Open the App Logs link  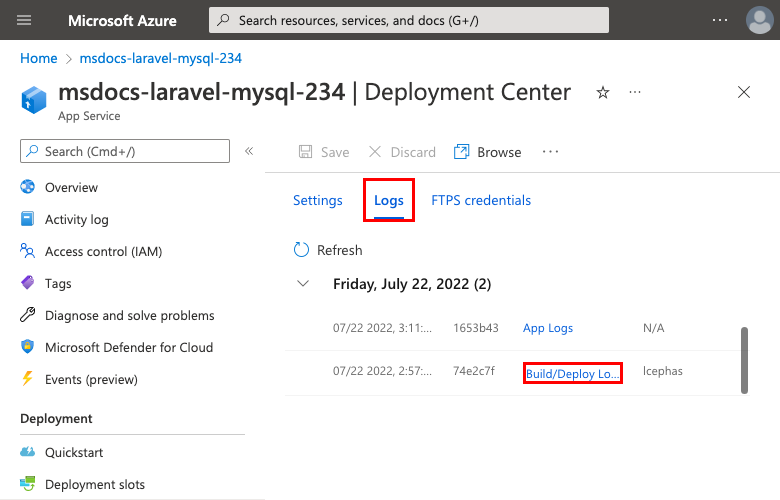pyautogui.click(x=548, y=328)
